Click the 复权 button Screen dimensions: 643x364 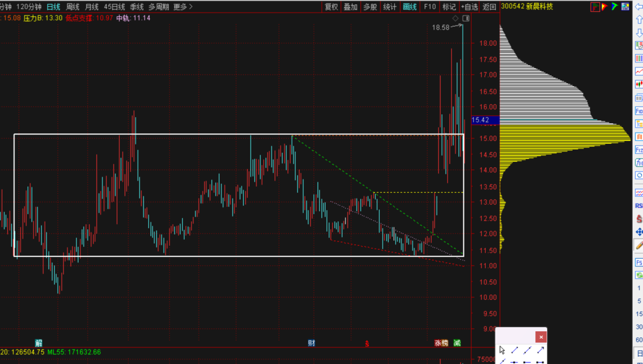[332, 7]
